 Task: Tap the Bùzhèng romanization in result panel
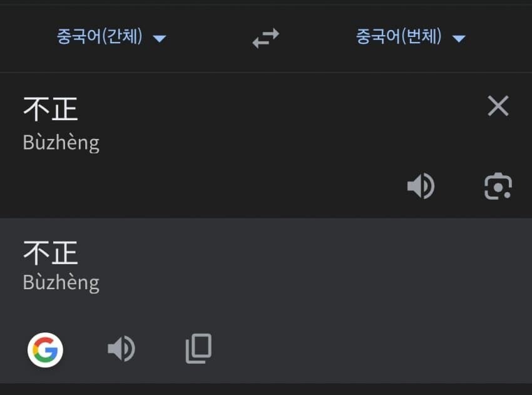(61, 282)
